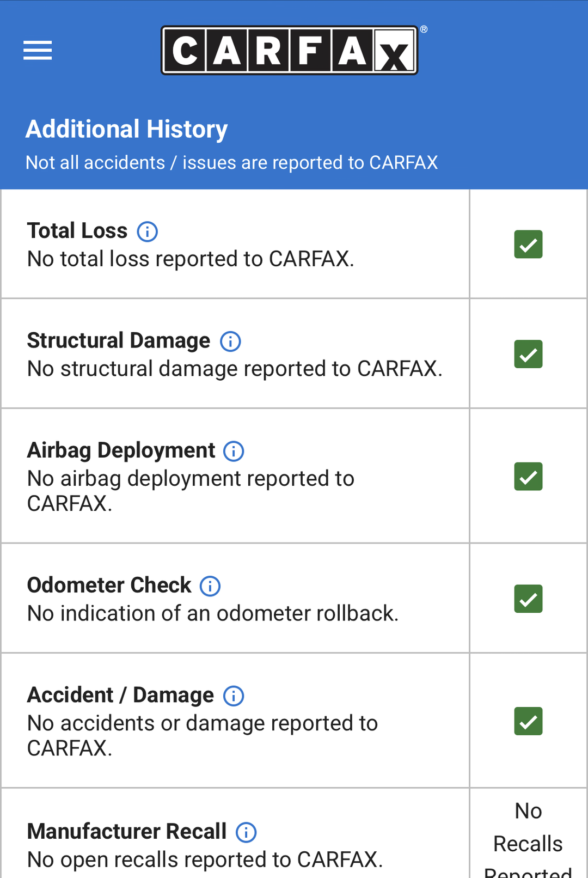Click the "Not all accidents / issues" subtitle
The width and height of the screenshot is (588, 878).
pyautogui.click(x=231, y=163)
